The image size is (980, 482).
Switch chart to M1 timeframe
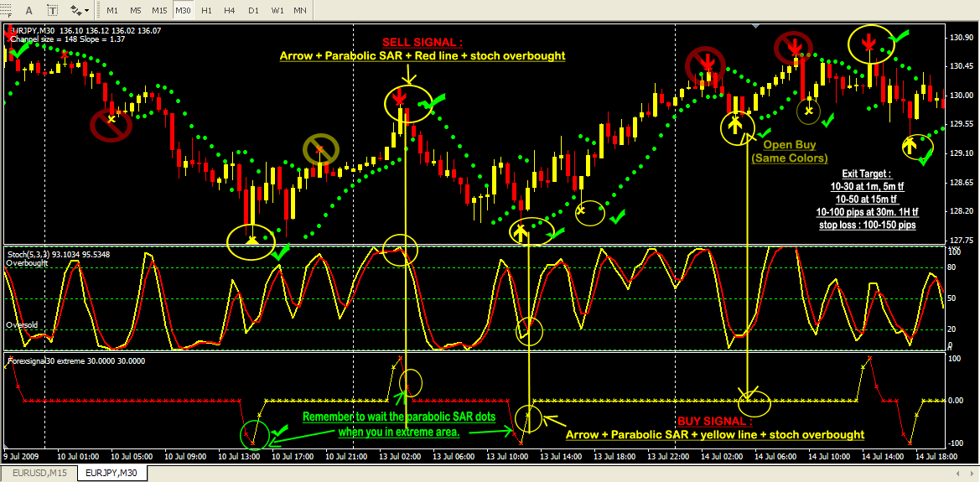click(111, 10)
